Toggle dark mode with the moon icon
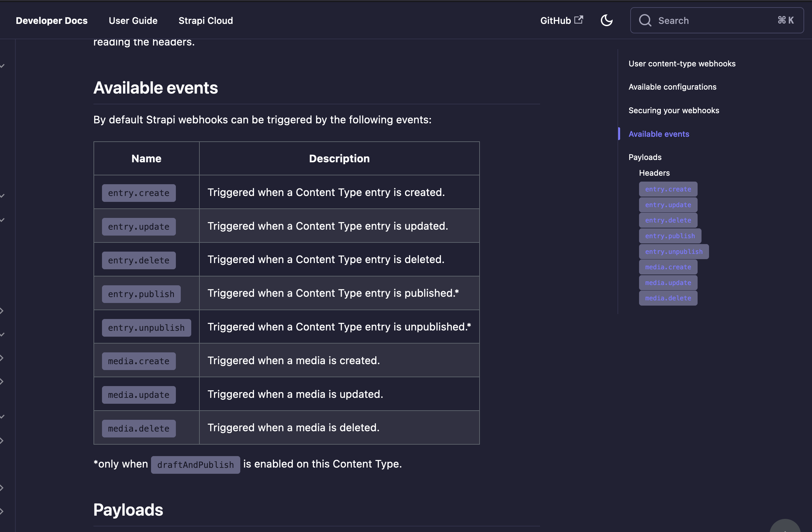The height and width of the screenshot is (532, 812). [x=607, y=20]
